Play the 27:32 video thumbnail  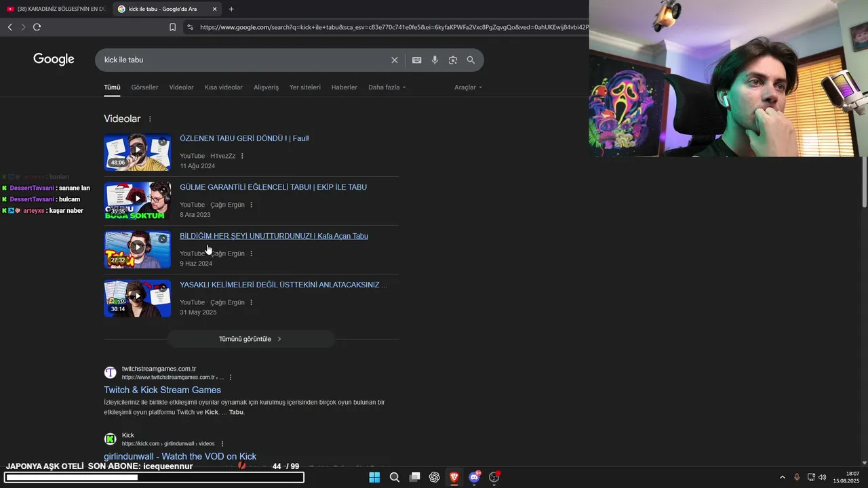pyautogui.click(x=137, y=249)
